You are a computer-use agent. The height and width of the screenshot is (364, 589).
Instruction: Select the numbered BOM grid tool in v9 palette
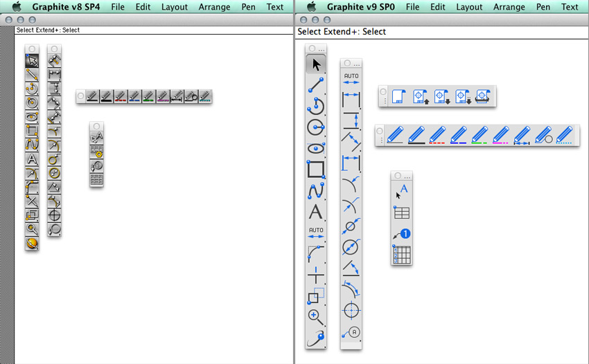(x=401, y=255)
